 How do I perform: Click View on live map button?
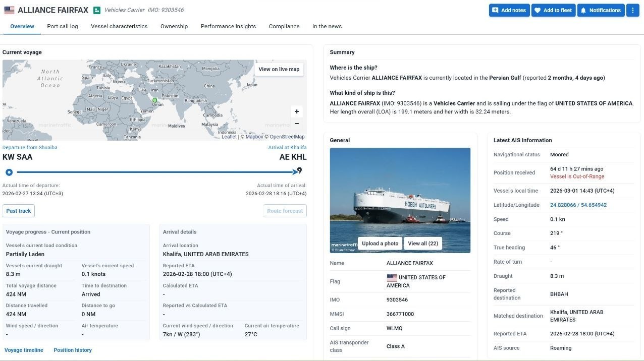click(279, 70)
